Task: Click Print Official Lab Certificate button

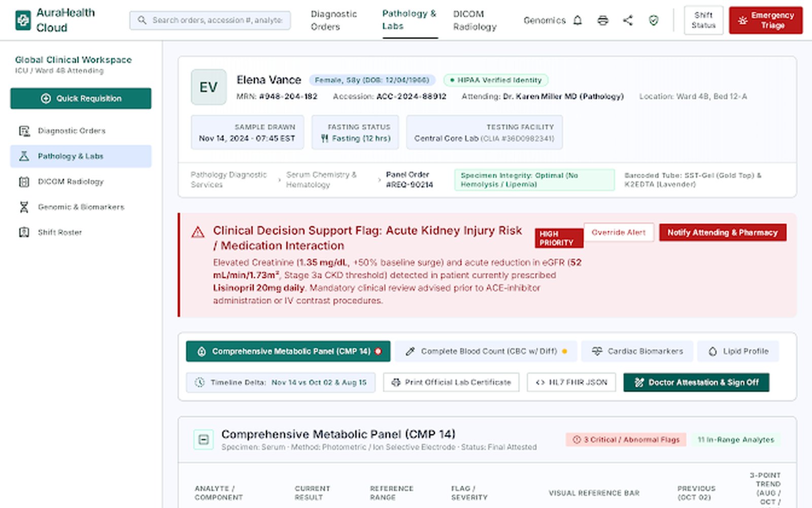Action: [451, 383]
